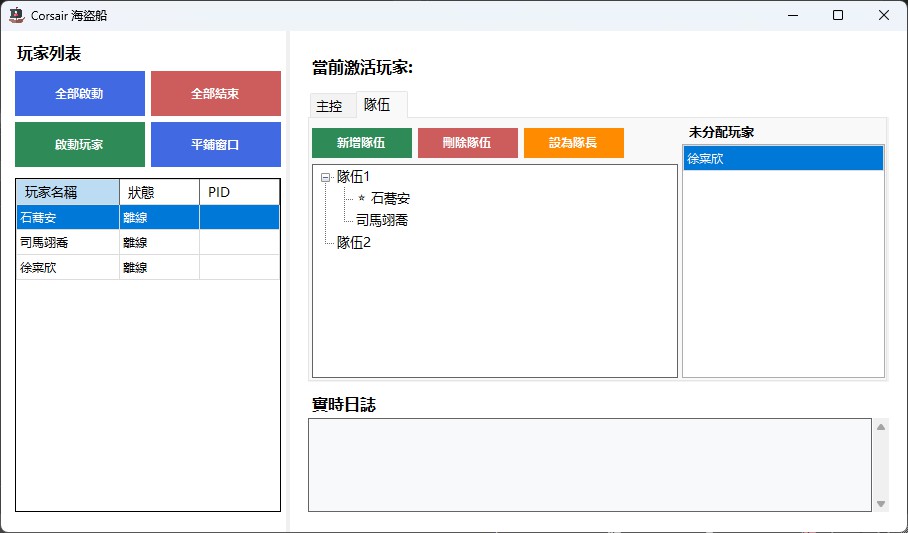Collapse the 隊伍1 tree node
Viewport: 908px width, 533px height.
[x=326, y=177]
